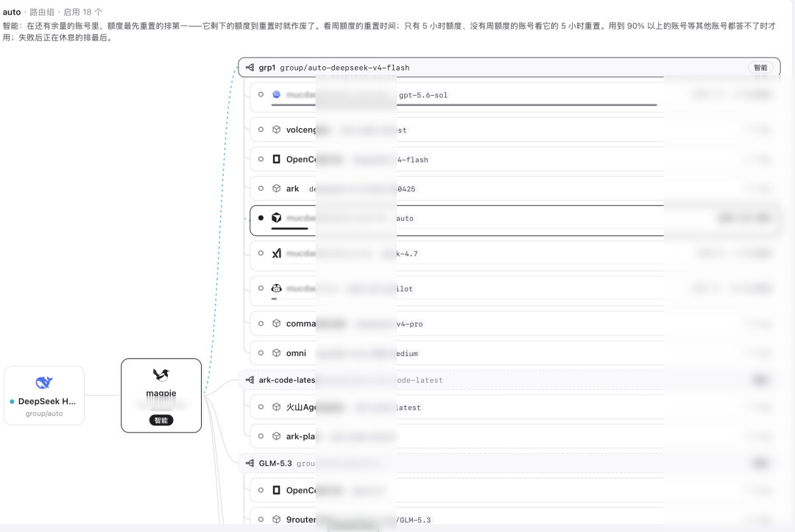Click the 'volceng' provider name

[x=300, y=130]
